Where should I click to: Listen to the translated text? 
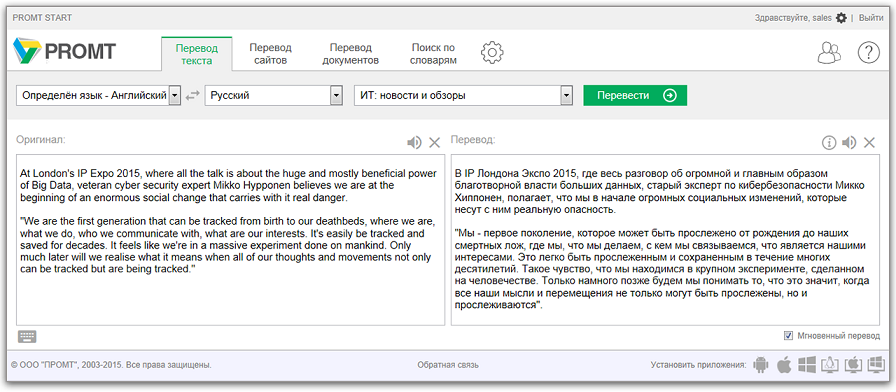click(x=849, y=143)
